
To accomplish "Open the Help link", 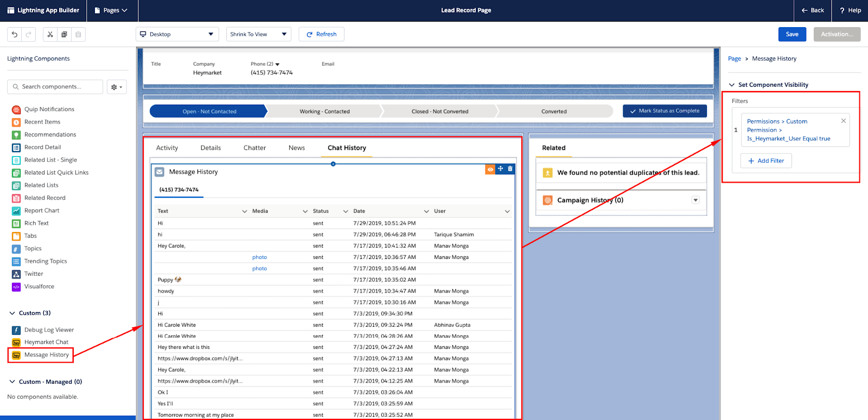I will pos(850,10).
